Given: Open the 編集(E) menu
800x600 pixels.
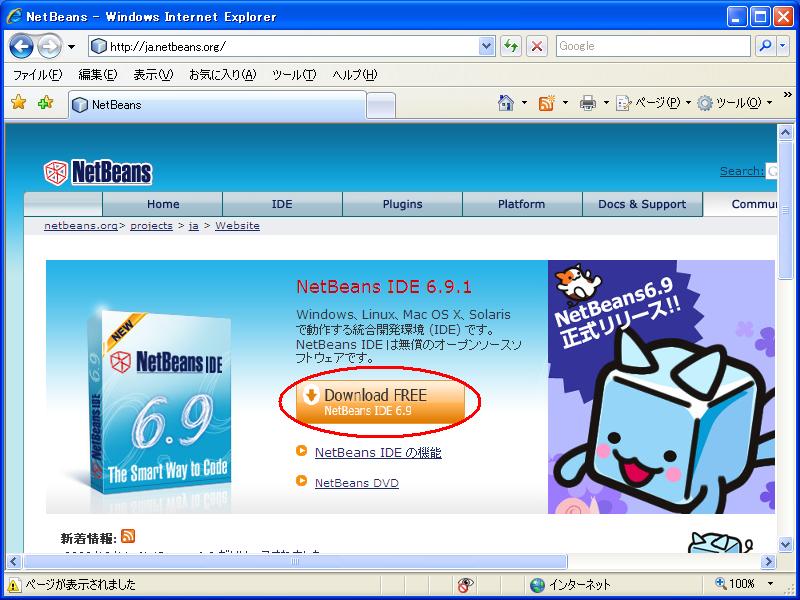Looking at the screenshot, I should point(97,75).
